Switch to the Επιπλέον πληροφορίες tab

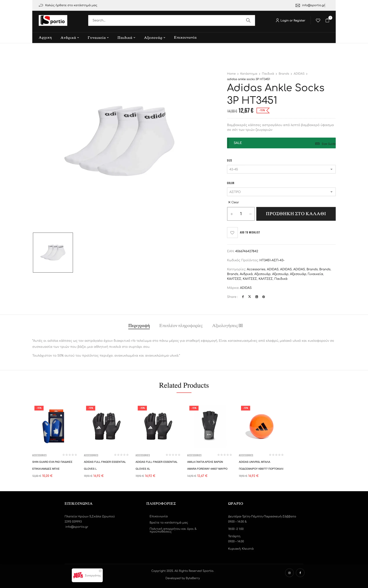pos(181,326)
